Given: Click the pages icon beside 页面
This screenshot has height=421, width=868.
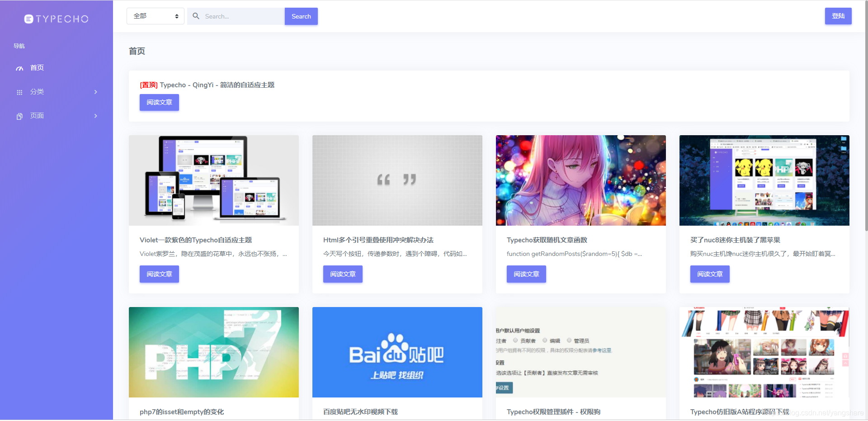Looking at the screenshot, I should (19, 116).
